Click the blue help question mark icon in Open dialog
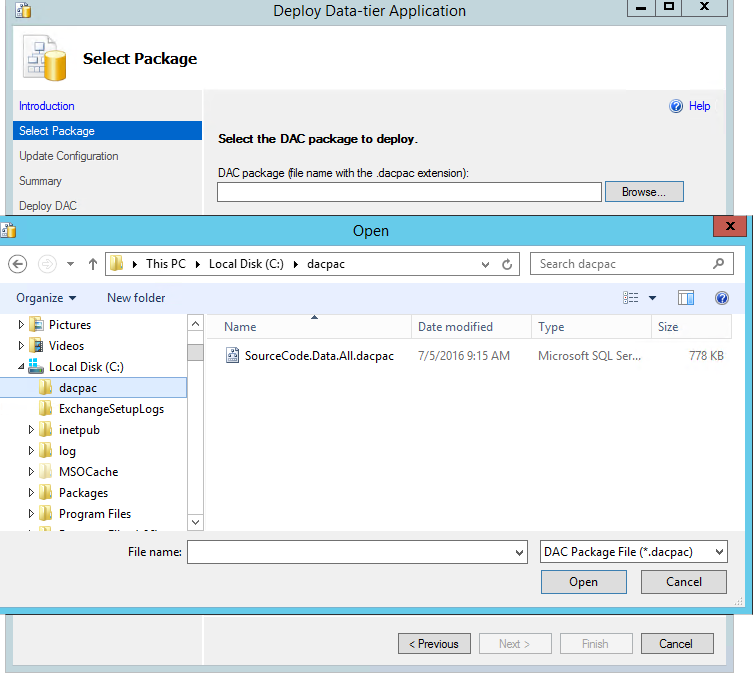 pyautogui.click(x=721, y=298)
